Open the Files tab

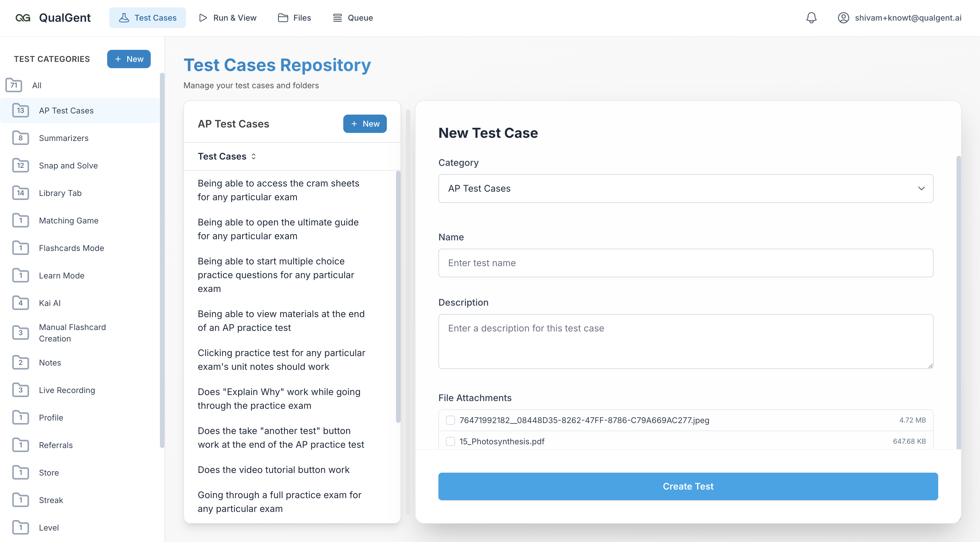295,18
